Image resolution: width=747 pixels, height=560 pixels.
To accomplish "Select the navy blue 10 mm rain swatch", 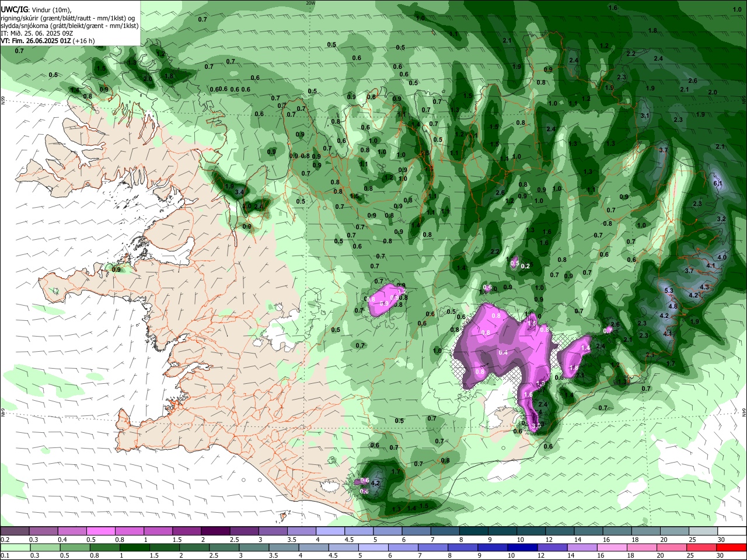I will [x=522, y=547].
